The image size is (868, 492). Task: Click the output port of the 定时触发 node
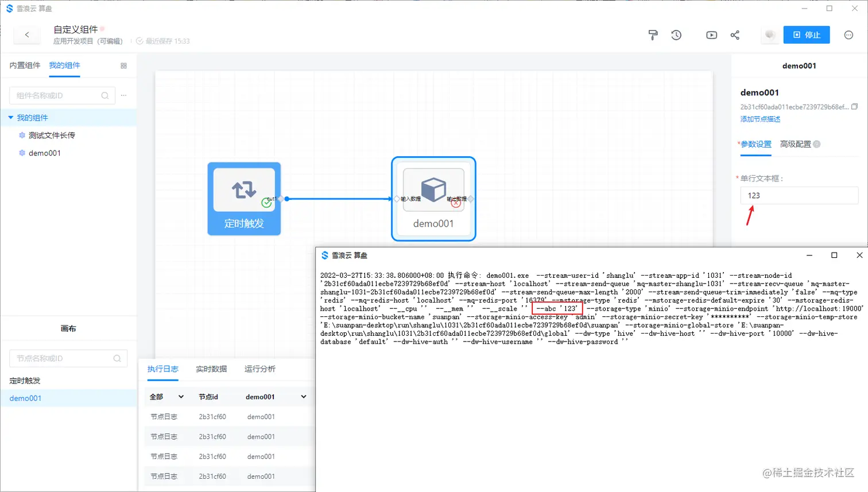pyautogui.click(x=281, y=199)
